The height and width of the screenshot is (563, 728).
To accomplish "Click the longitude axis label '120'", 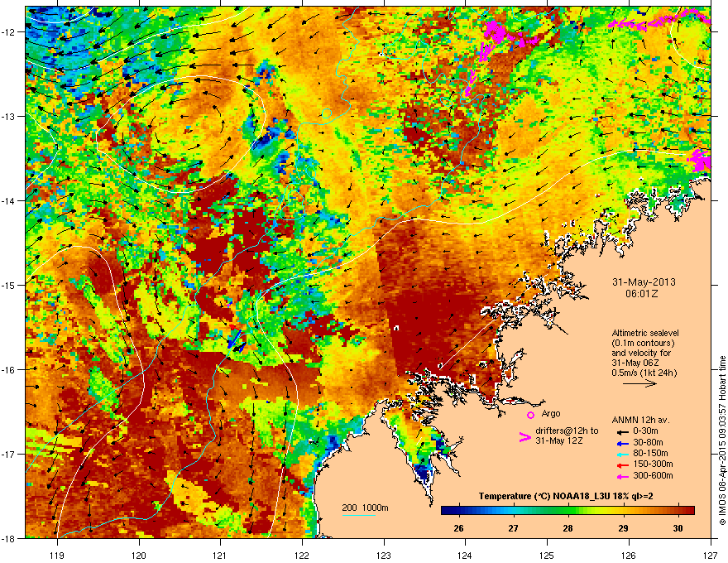I will [x=139, y=555].
